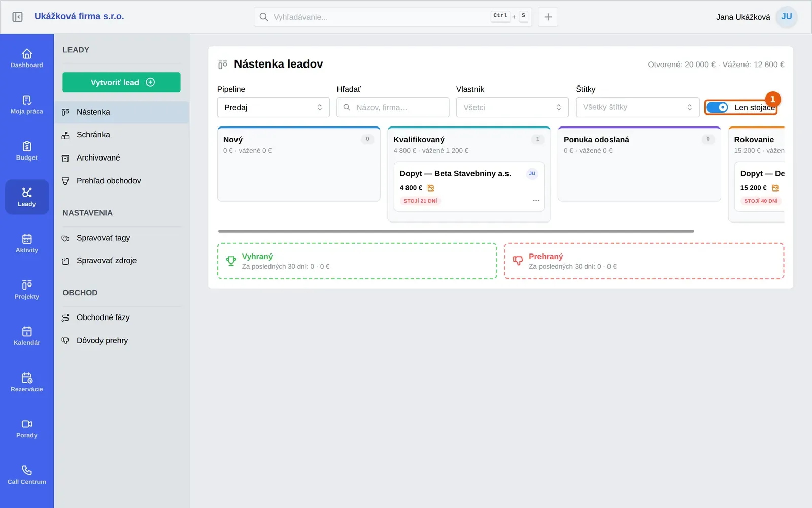Viewport: 812px width, 508px height.
Task: Select Nástenka in the Leady menu
Action: 122,112
